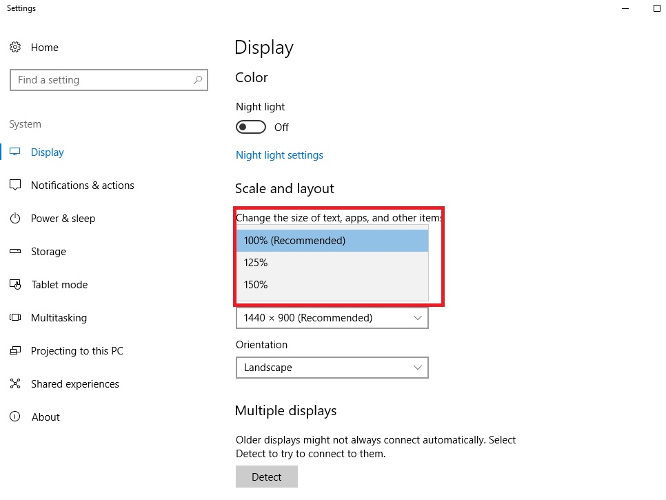Click the Multiple displays heading
The height and width of the screenshot is (500, 666).
tap(286, 410)
